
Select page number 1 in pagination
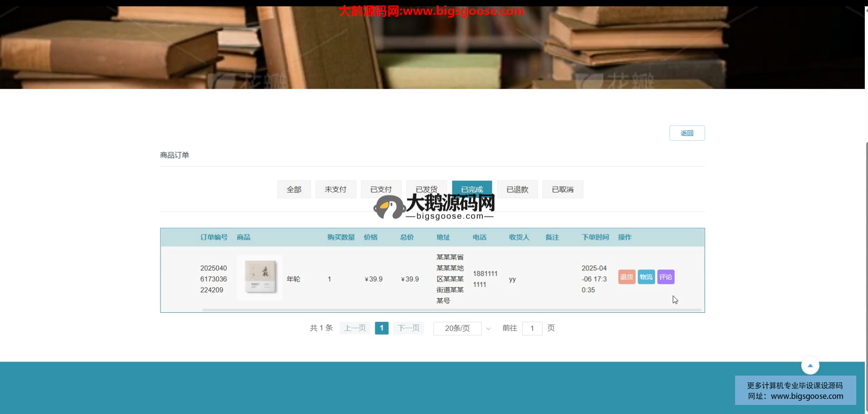coord(382,328)
